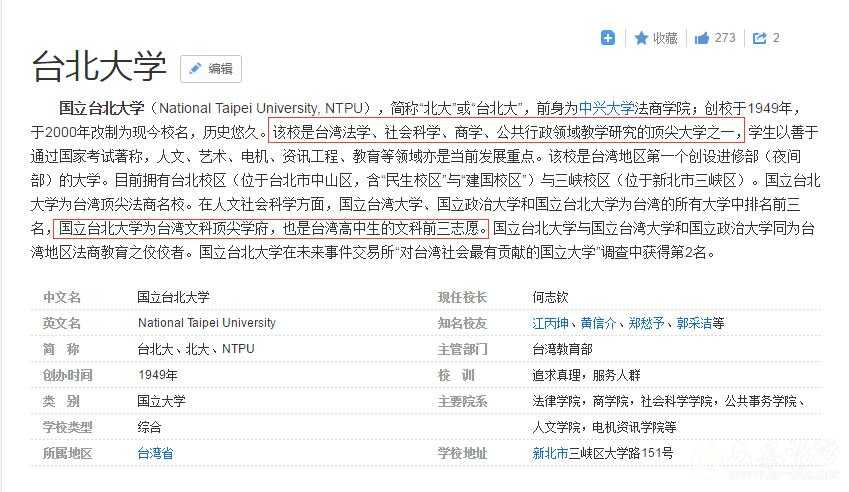Click the first red-outlined sentence
Screen dimensions: 849x492
tap(507, 132)
